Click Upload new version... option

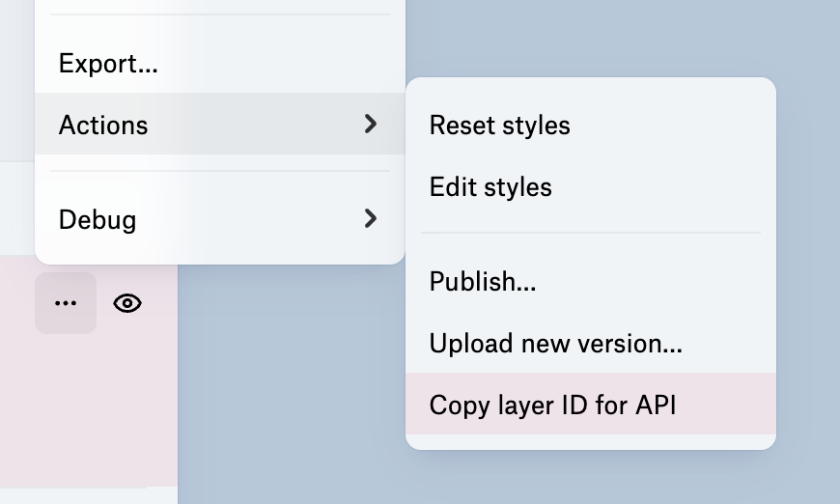[555, 344]
